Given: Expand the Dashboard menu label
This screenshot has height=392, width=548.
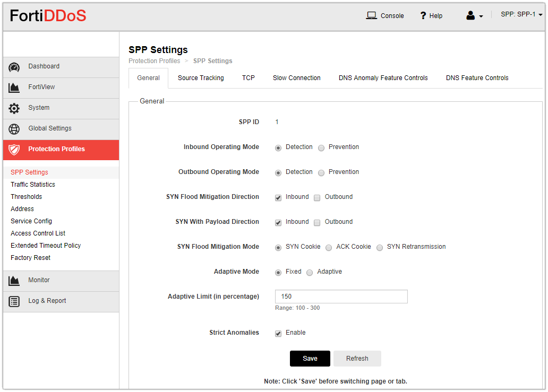Looking at the screenshot, I should 44,66.
